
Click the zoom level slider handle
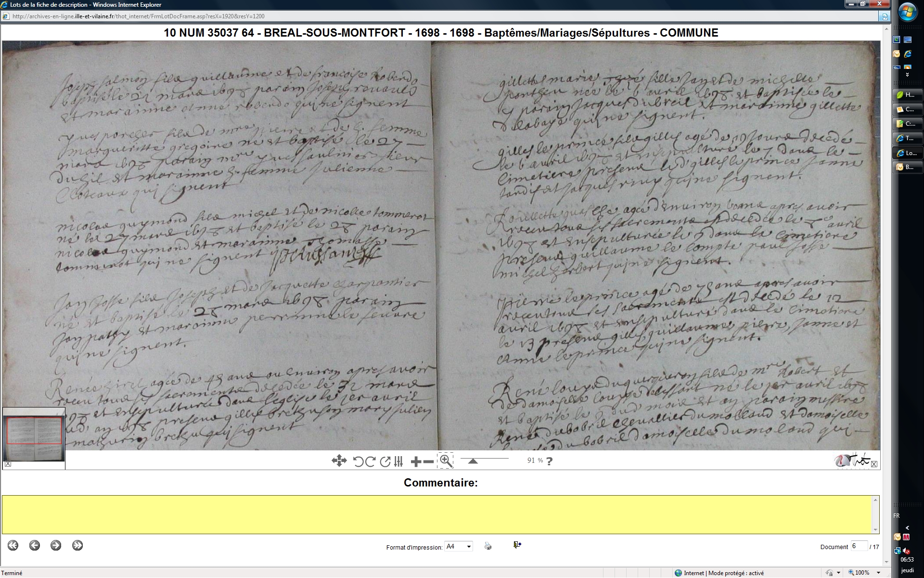pos(473,461)
